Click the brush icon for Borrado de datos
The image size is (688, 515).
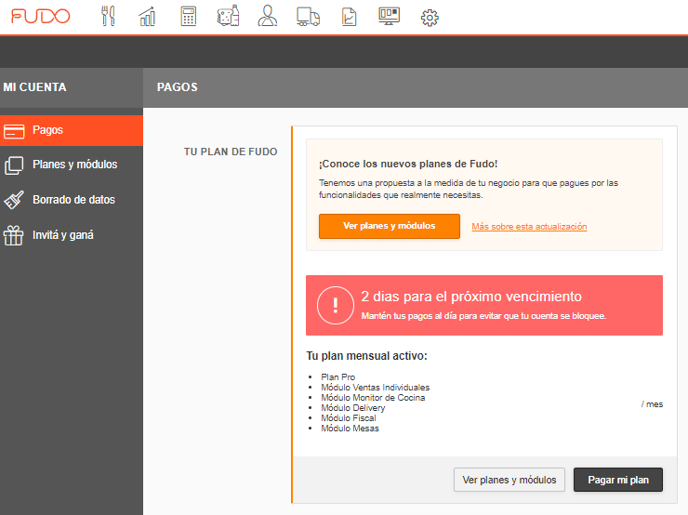[14, 200]
